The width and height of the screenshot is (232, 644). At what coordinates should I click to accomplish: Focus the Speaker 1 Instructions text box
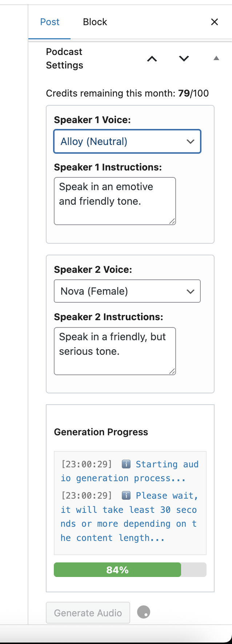pos(115,201)
